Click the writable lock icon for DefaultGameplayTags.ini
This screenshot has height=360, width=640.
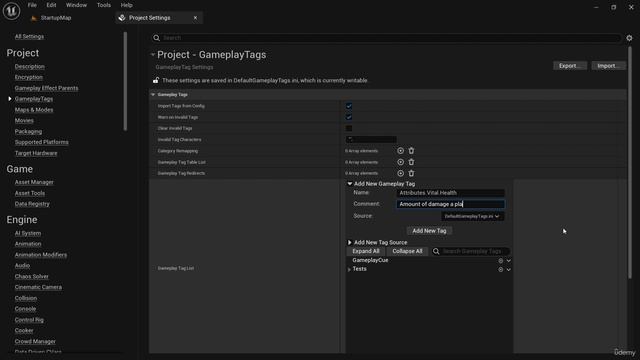point(156,80)
